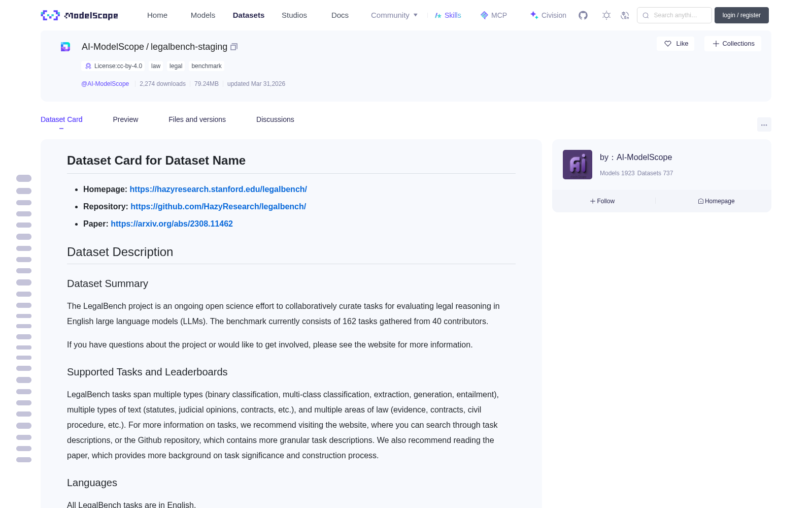This screenshot has width=812, height=508.
Task: Click the 'Languages' heading
Action: point(92,483)
